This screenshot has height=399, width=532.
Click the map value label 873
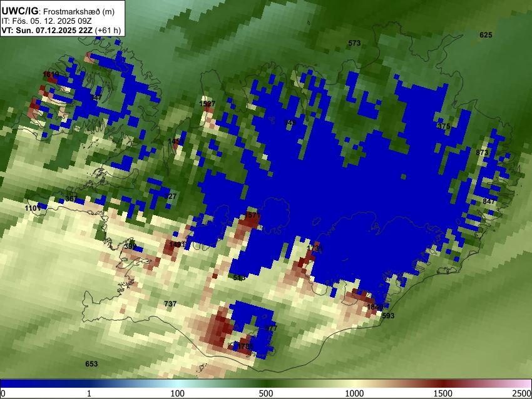(482, 153)
